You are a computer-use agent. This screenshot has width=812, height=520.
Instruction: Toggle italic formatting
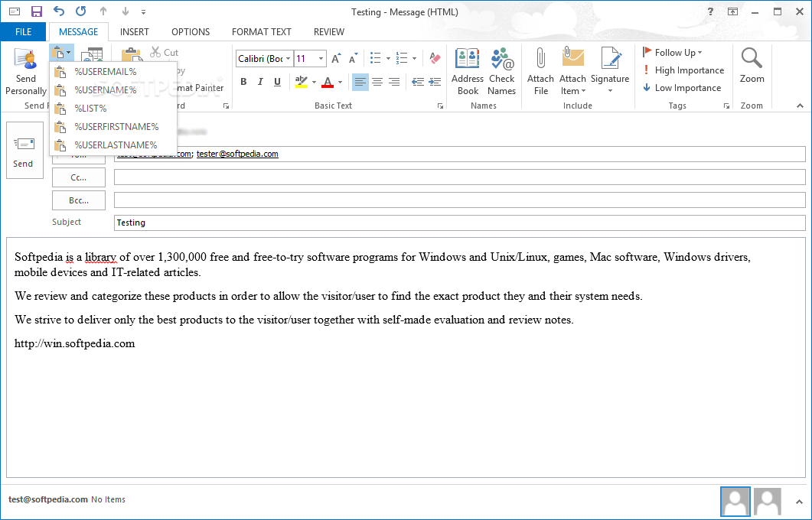coord(260,82)
